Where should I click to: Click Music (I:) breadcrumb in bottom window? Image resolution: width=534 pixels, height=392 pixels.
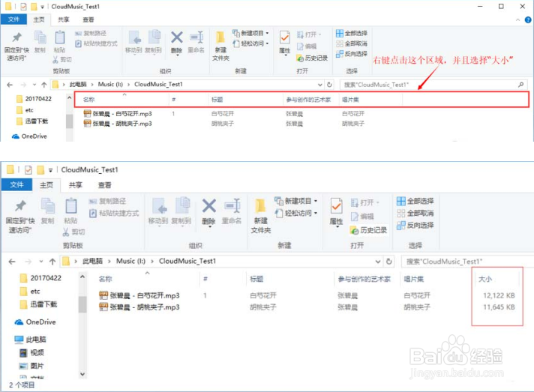pos(130,261)
